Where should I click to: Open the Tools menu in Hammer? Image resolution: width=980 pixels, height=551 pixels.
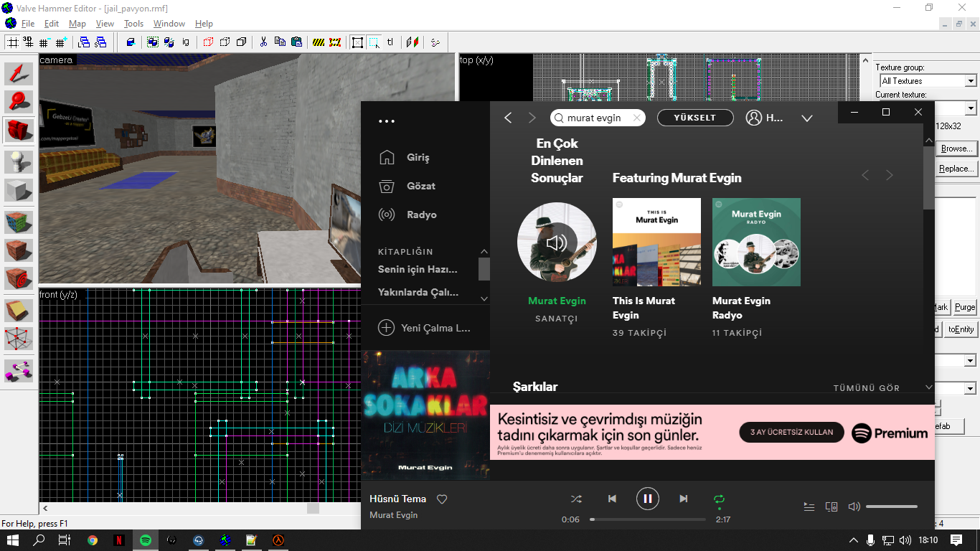pyautogui.click(x=134, y=24)
